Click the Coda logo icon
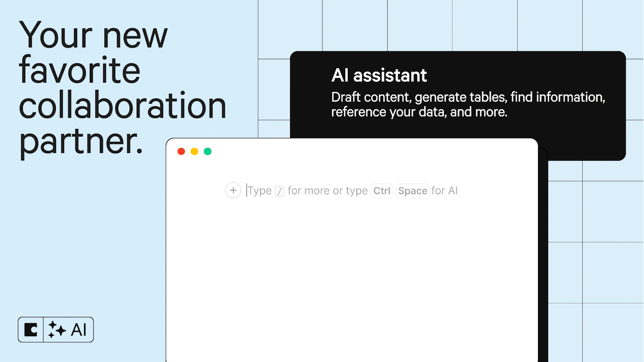The height and width of the screenshot is (362, 644). point(31,330)
